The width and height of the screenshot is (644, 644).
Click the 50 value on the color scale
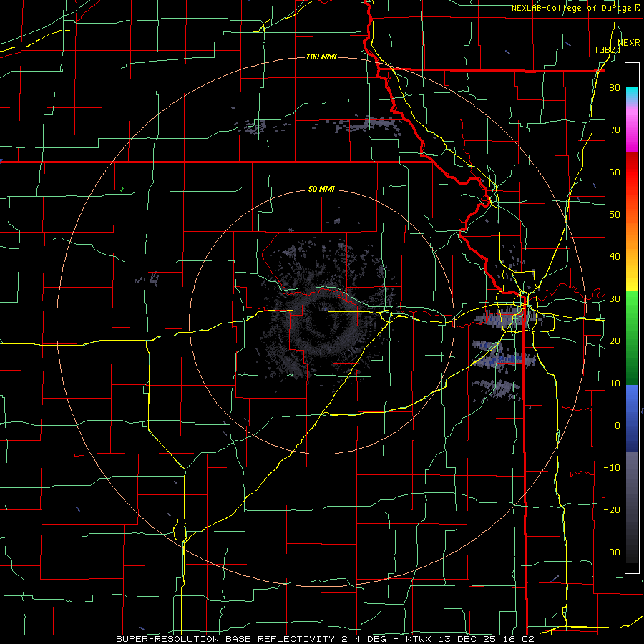pos(615,215)
